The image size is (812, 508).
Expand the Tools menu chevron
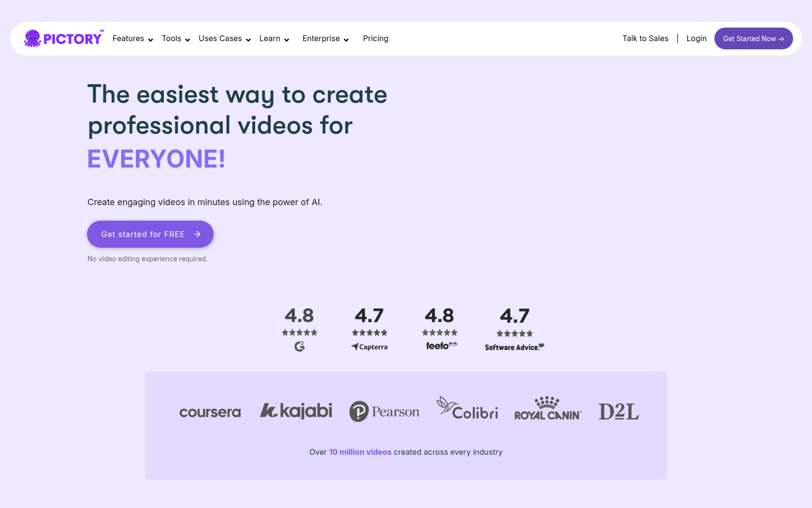[188, 40]
